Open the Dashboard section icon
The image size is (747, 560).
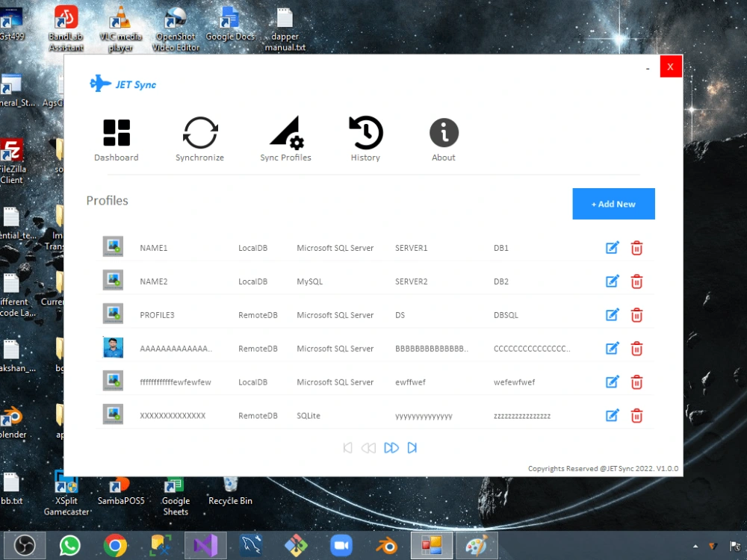116,130
